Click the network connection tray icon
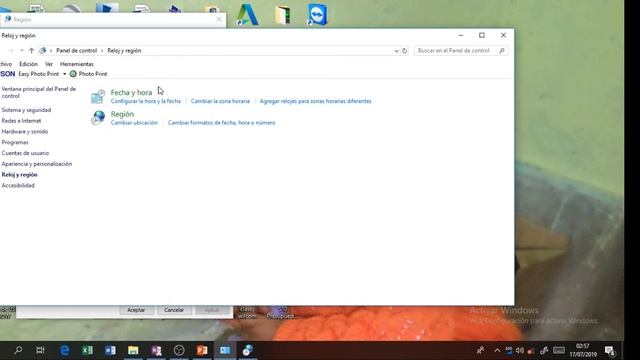The image size is (640, 360). coord(544,350)
